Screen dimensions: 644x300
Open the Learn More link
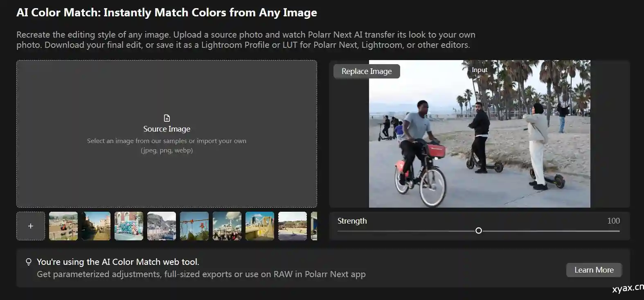click(594, 270)
